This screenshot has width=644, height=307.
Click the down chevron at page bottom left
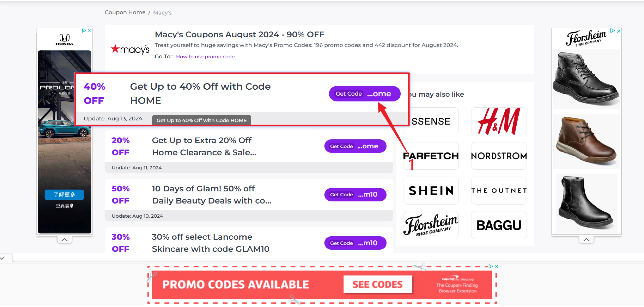pos(2,258)
